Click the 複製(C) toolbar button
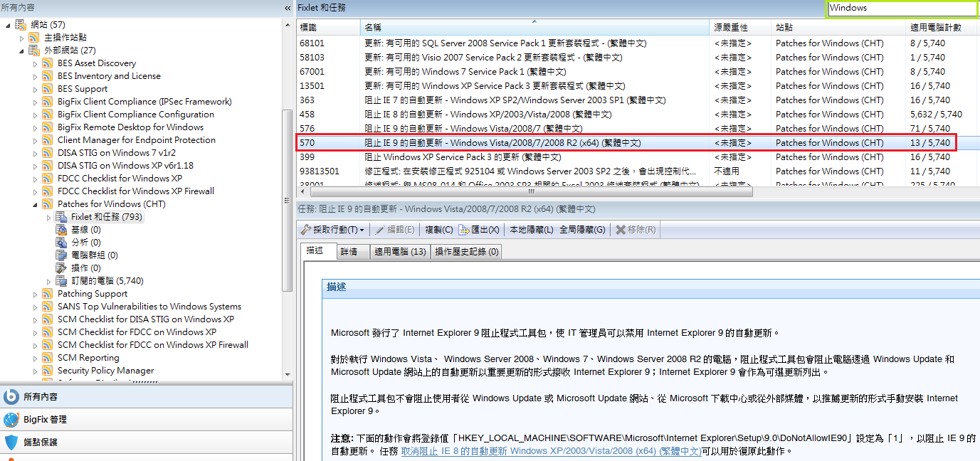The image size is (980, 461). click(438, 230)
